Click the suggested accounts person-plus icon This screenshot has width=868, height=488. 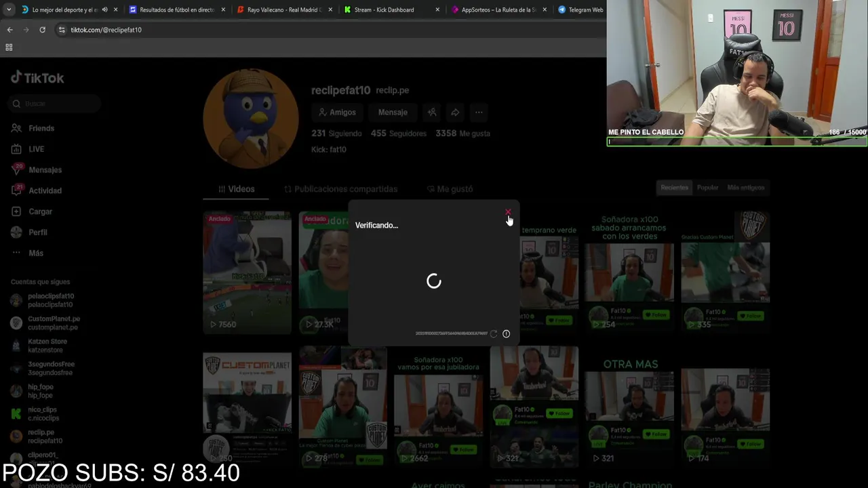click(x=432, y=113)
